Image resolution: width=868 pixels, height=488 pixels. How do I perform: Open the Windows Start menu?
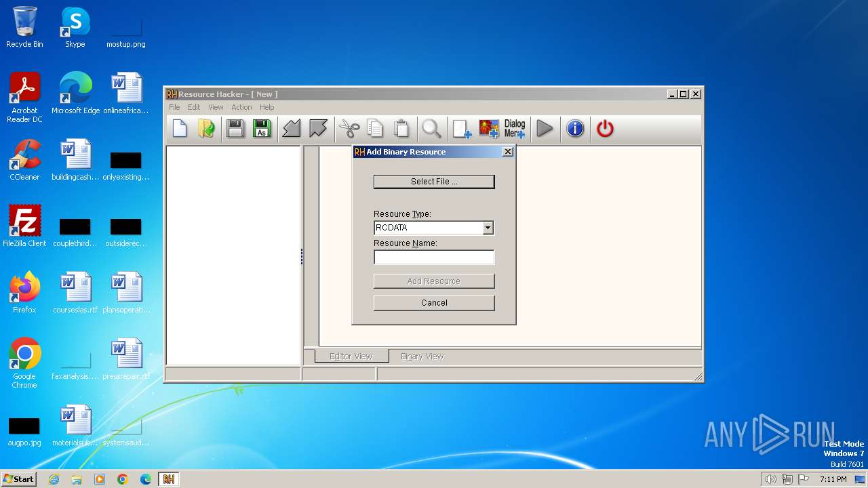point(19,479)
